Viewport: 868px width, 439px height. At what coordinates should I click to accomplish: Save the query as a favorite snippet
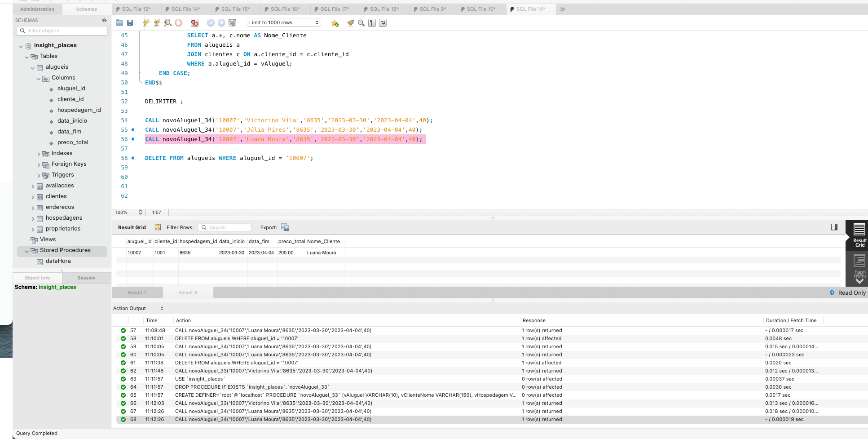(335, 23)
